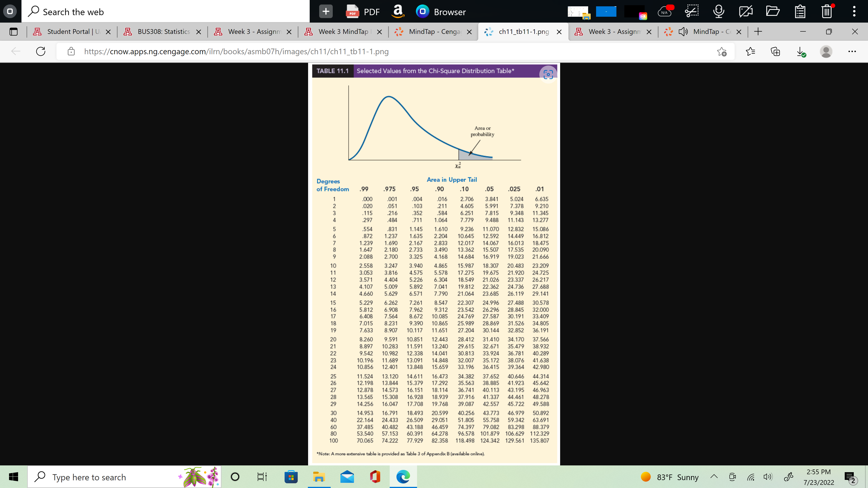
Task: Go back to the previous page
Action: click(15, 51)
